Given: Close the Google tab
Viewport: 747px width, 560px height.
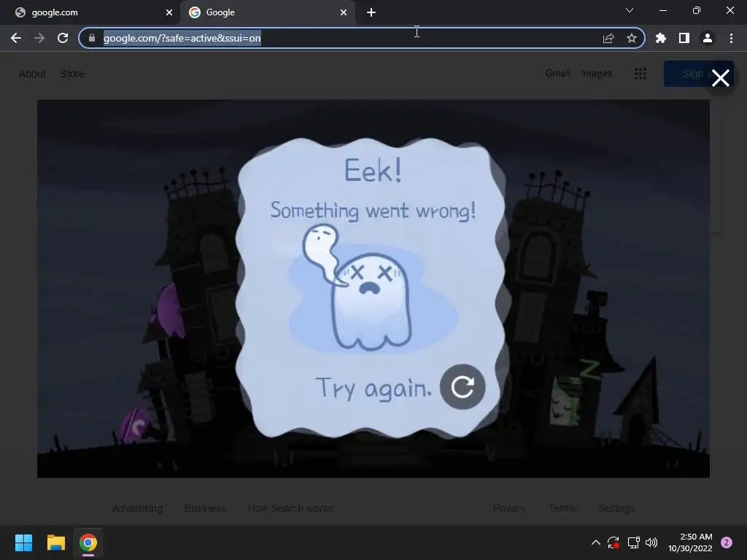Looking at the screenshot, I should click(x=344, y=12).
